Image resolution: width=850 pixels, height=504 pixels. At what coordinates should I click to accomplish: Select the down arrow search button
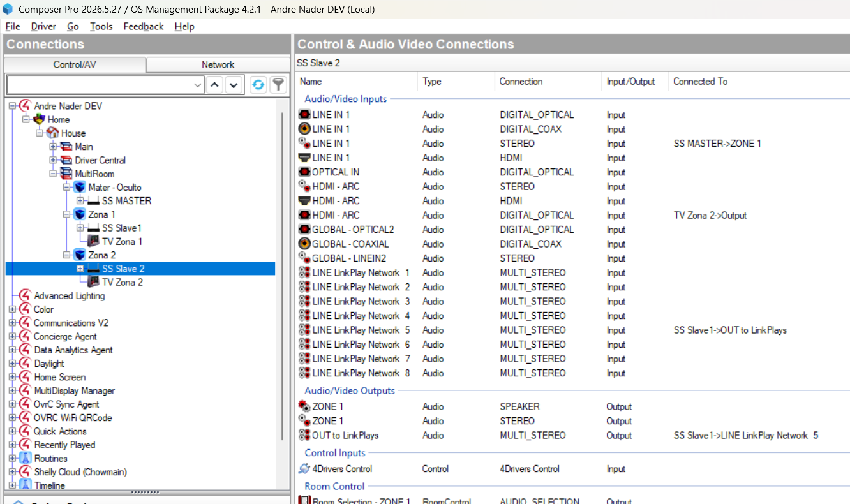tap(234, 85)
